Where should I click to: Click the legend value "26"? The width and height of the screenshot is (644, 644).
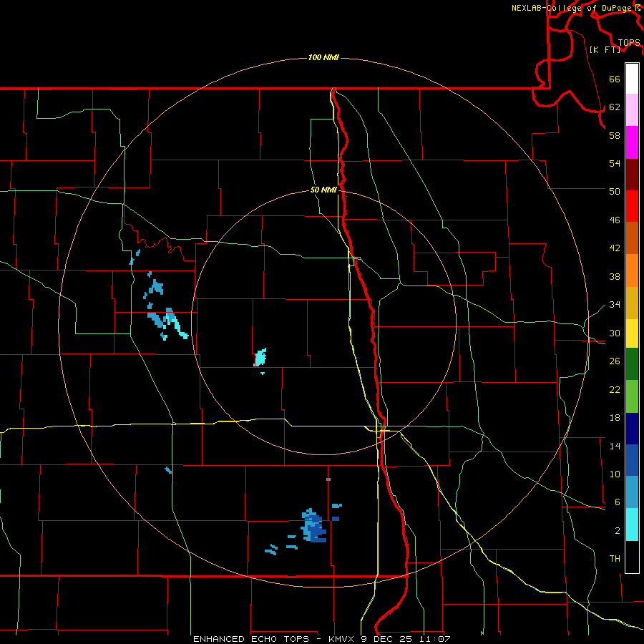click(615, 361)
